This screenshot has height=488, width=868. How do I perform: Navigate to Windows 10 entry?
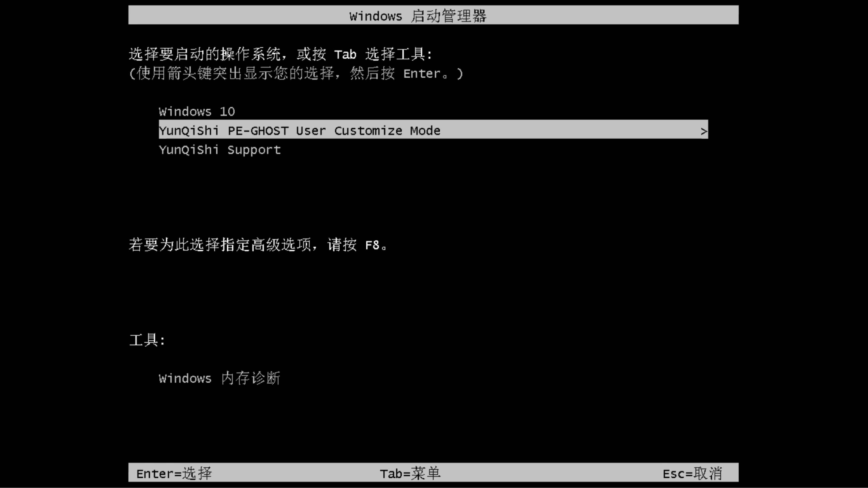pyautogui.click(x=196, y=111)
